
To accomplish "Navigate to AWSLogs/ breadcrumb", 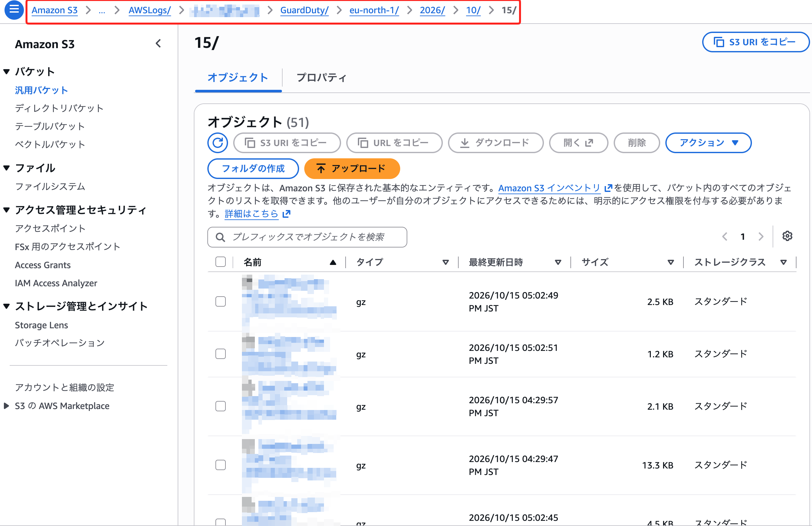I will [x=150, y=10].
